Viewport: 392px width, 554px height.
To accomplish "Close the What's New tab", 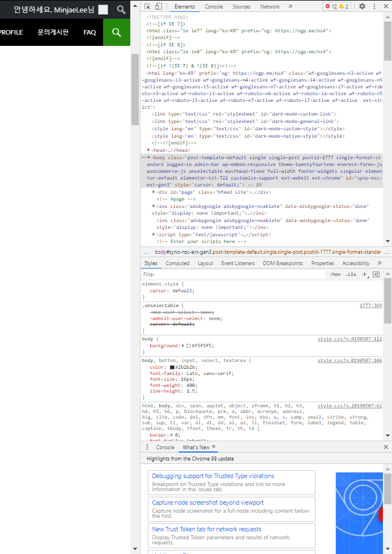I will click(214, 446).
